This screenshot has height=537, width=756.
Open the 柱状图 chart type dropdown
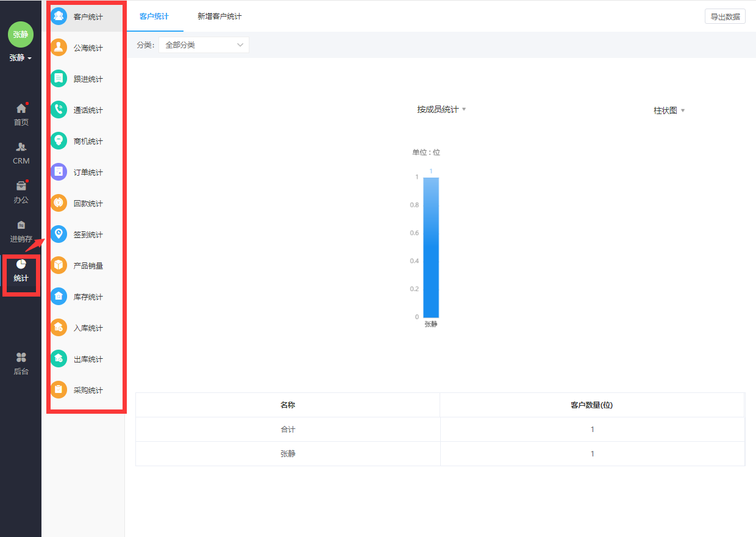point(669,110)
